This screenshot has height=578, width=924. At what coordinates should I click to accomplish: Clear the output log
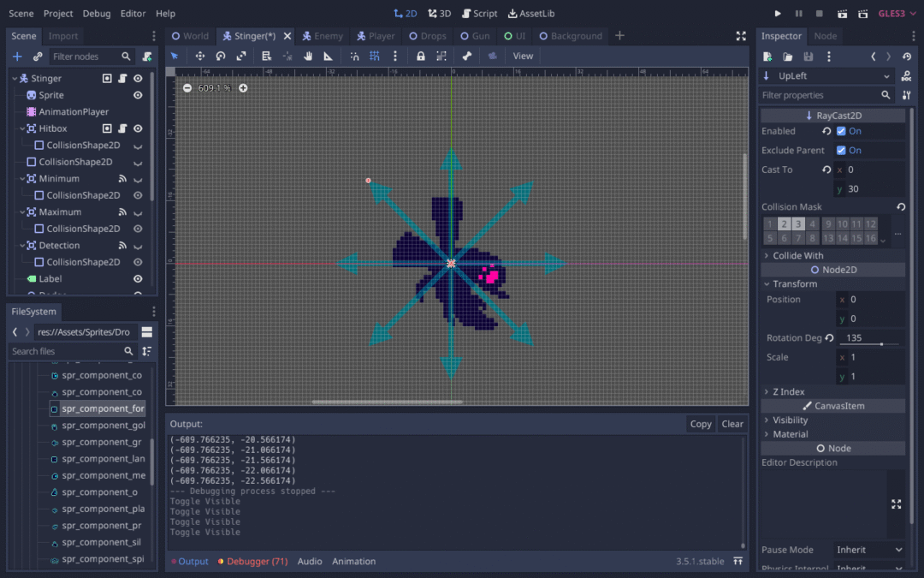click(x=732, y=424)
